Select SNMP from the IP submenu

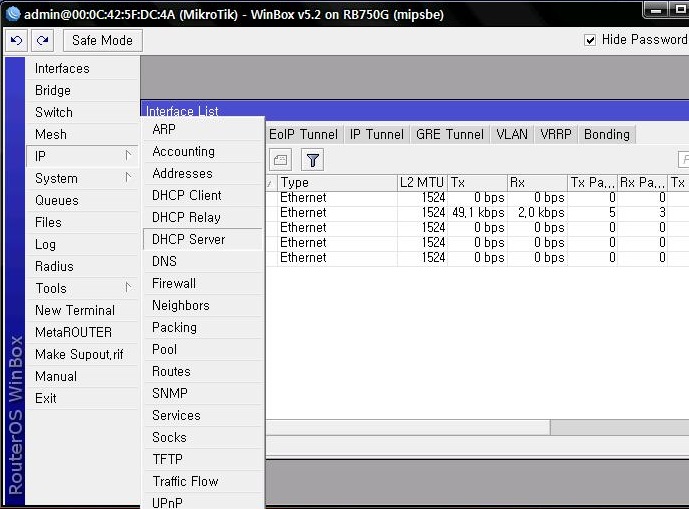pyautogui.click(x=203, y=393)
